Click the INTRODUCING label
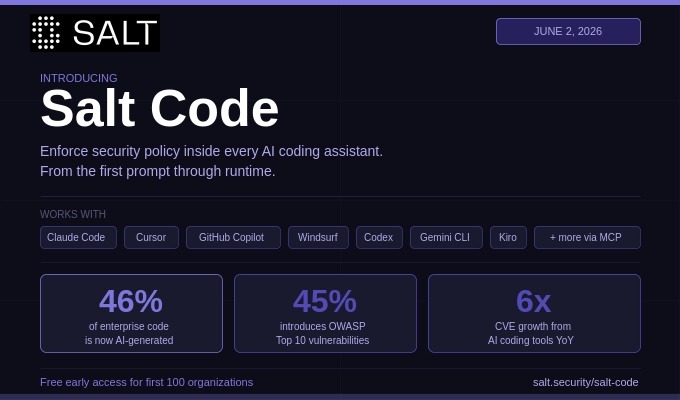 tap(78, 78)
